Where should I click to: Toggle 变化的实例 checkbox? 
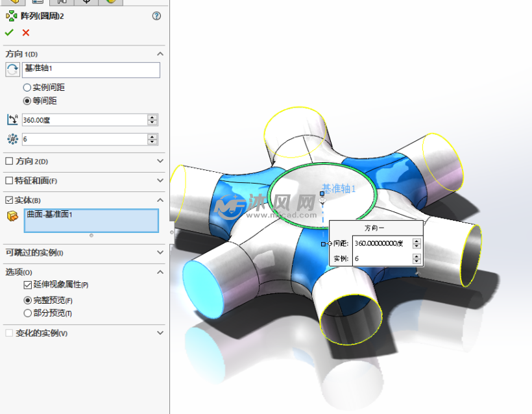tap(9, 334)
